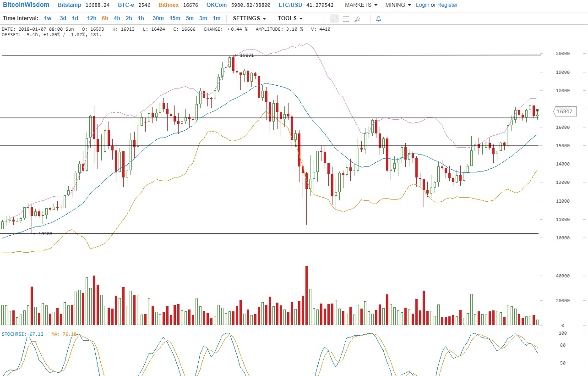Go to BitcoinWisdom home logo
The image size is (588, 376).
click(x=26, y=5)
